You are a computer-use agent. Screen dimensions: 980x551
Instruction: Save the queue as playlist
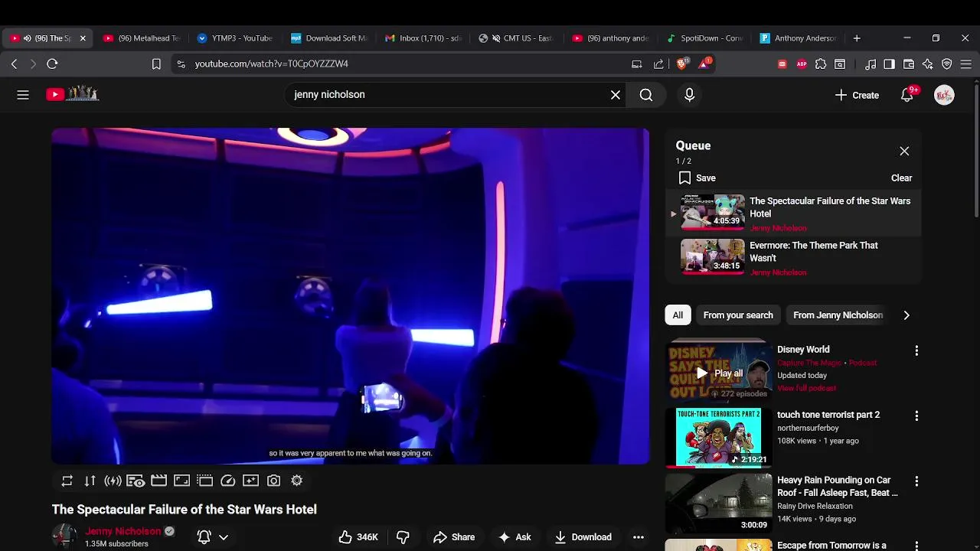[697, 178]
